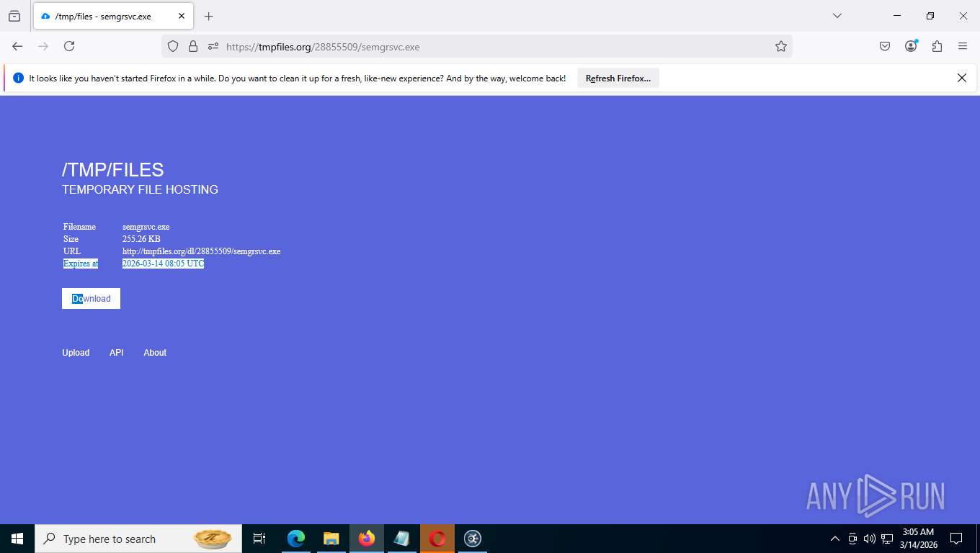Reload the current page
Screen dimensions: 980x553
pos(69,46)
